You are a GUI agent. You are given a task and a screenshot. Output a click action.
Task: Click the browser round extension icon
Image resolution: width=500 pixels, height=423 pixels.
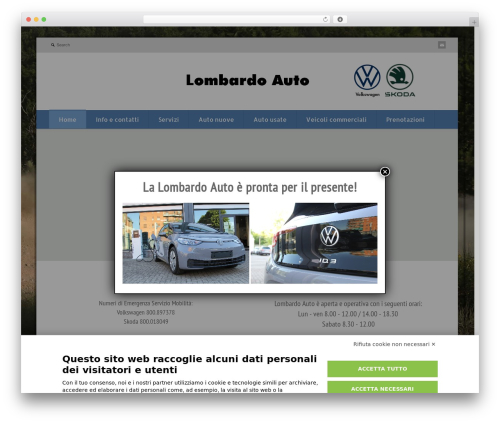click(x=340, y=19)
